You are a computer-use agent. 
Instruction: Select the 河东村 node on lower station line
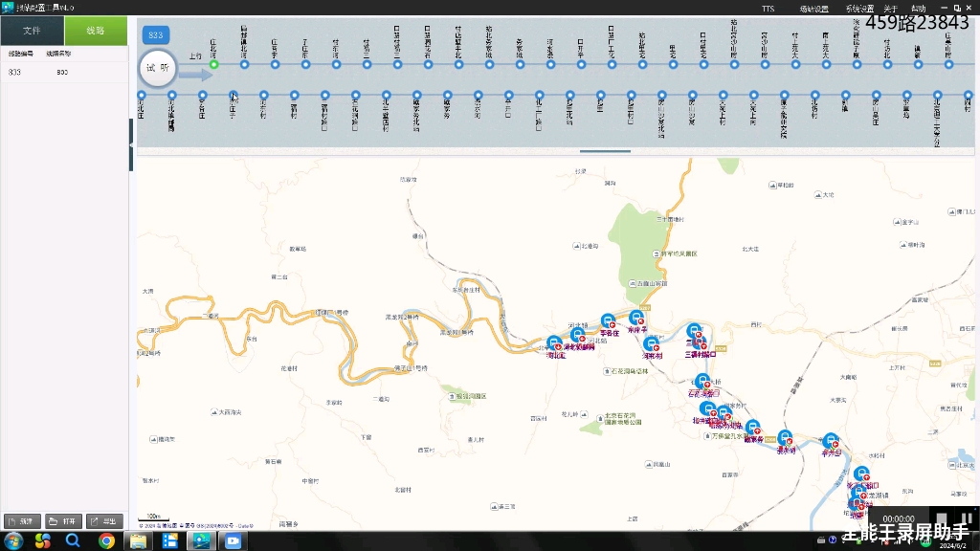[264, 95]
